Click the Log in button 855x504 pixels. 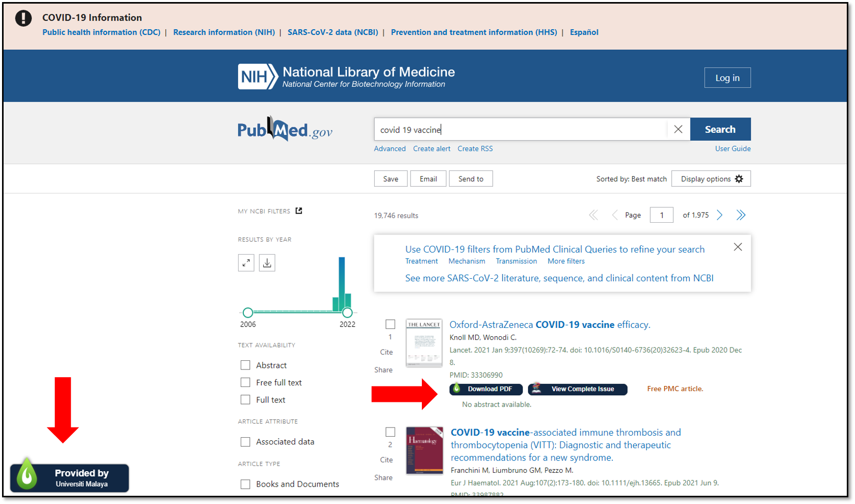click(x=727, y=78)
